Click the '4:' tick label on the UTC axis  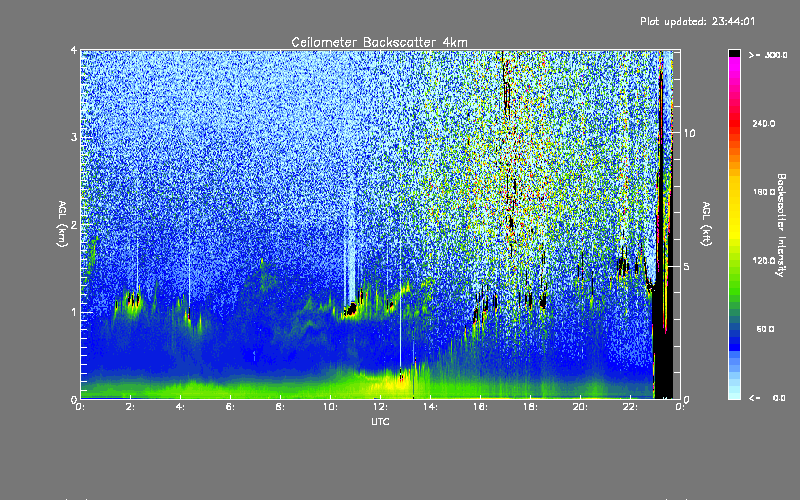[181, 407]
